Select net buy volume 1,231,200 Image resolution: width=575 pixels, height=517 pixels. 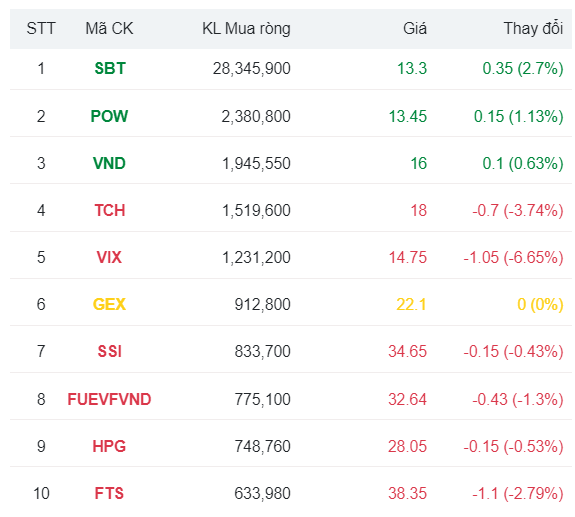[x=256, y=257]
